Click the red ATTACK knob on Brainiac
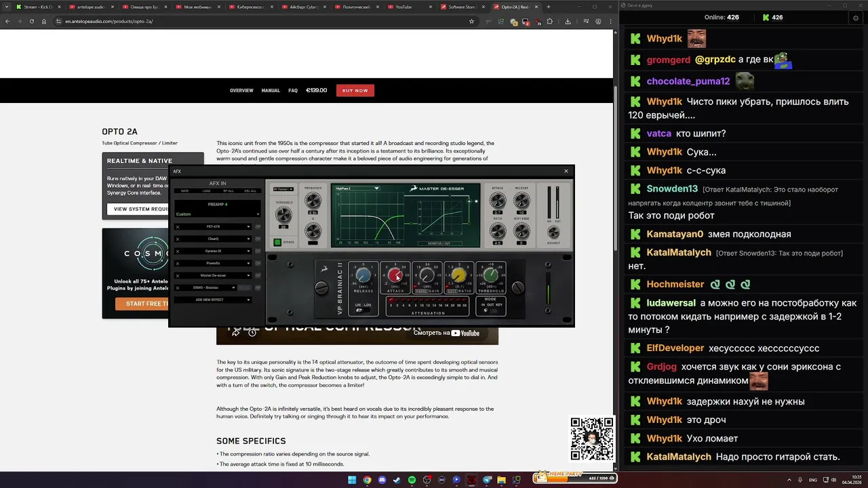 [x=395, y=275]
